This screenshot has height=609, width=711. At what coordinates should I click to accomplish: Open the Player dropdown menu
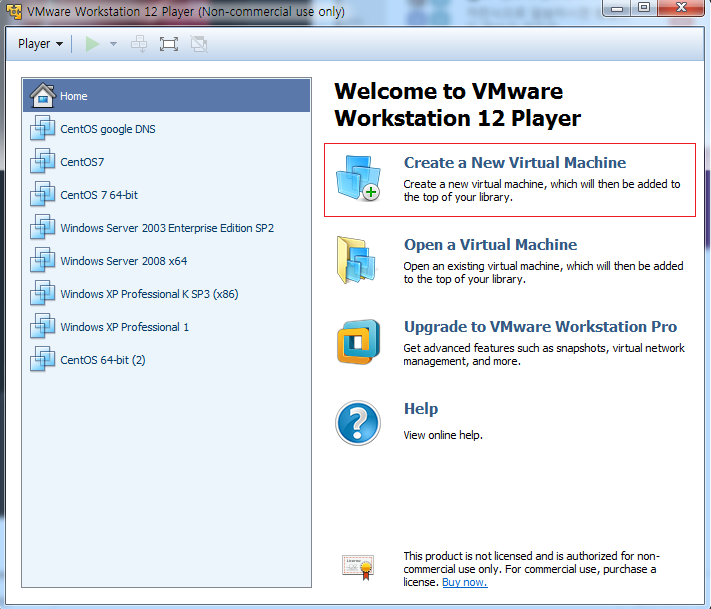point(40,44)
